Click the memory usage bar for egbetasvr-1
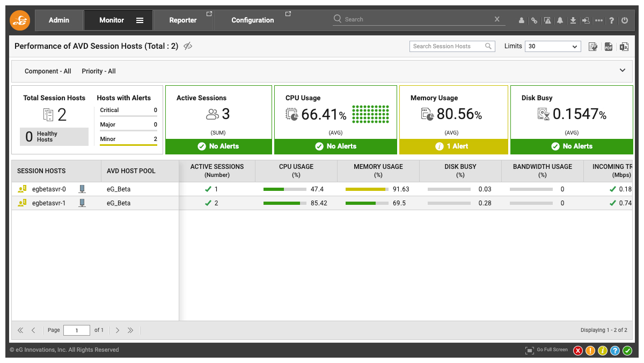The width and height of the screenshot is (644, 363). (367, 203)
